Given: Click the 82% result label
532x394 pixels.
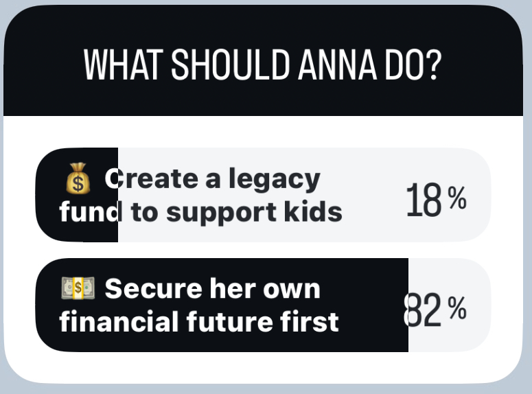Looking at the screenshot, I should coord(435,310).
